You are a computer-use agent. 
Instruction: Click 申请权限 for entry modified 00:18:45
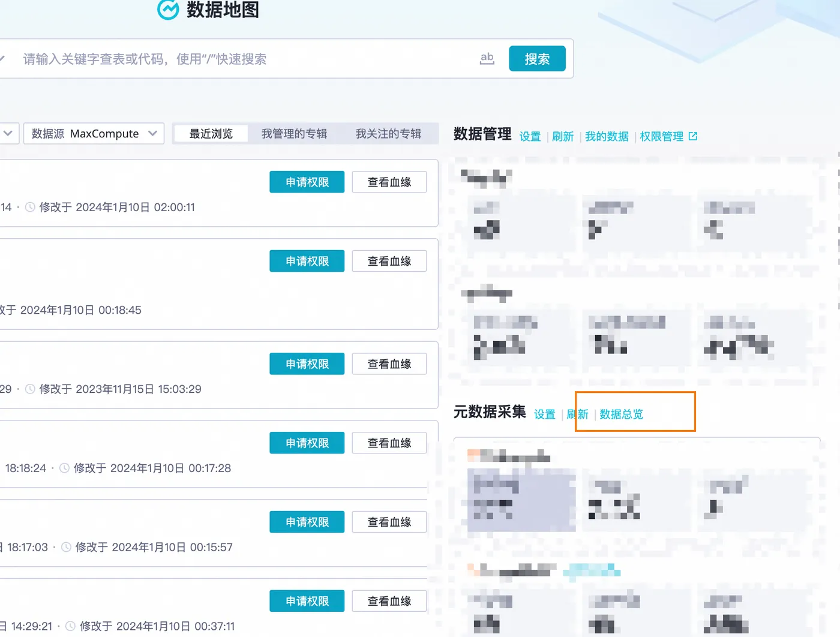pyautogui.click(x=307, y=261)
